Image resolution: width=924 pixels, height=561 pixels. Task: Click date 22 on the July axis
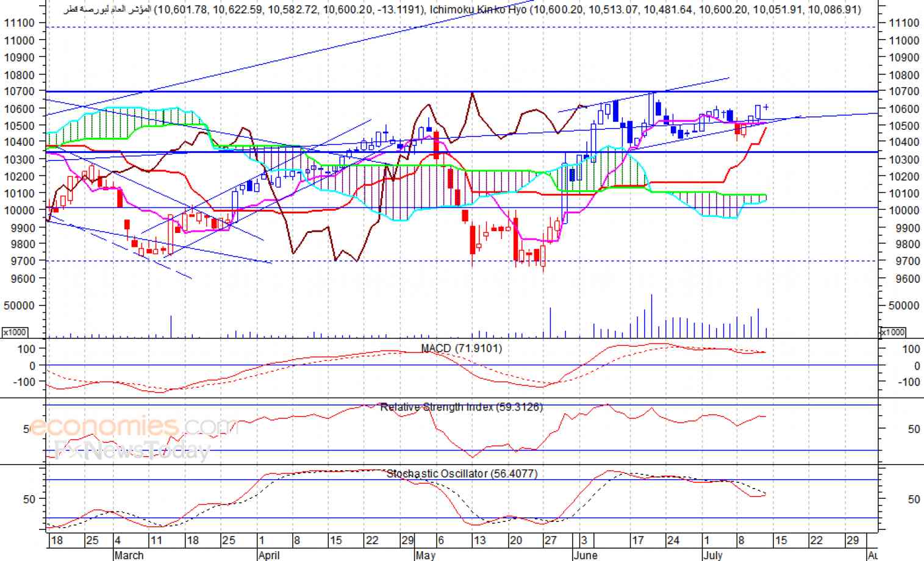[816, 540]
